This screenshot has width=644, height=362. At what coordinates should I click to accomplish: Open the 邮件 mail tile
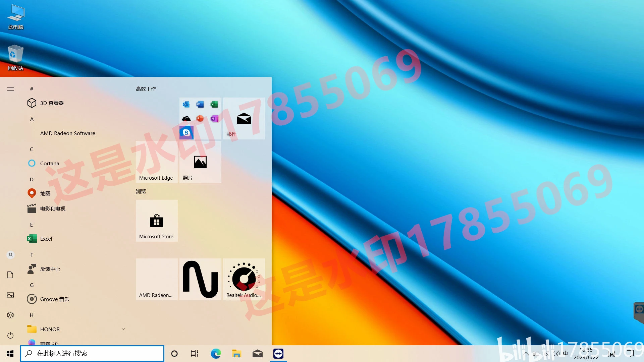(x=244, y=118)
